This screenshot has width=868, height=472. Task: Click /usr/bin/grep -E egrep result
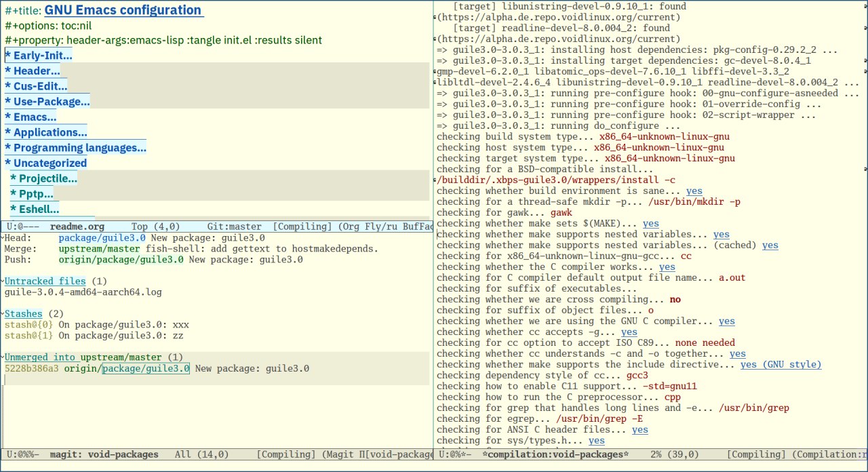pyautogui.click(x=599, y=419)
